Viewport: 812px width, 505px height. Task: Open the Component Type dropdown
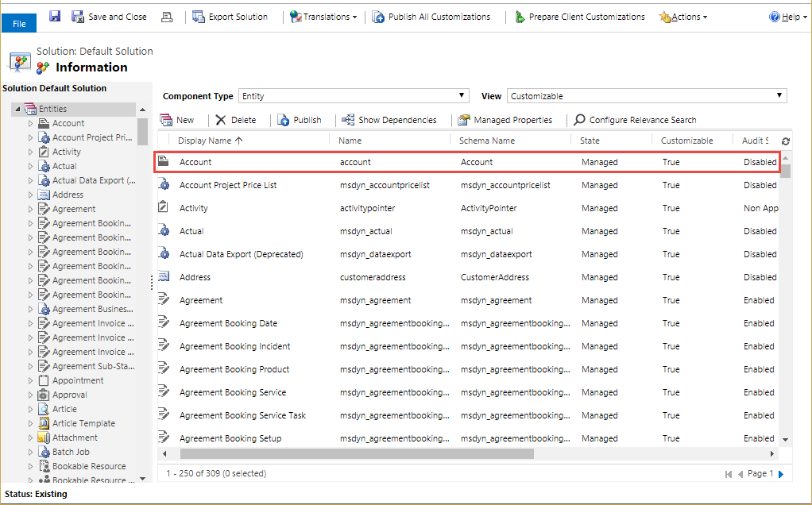354,96
